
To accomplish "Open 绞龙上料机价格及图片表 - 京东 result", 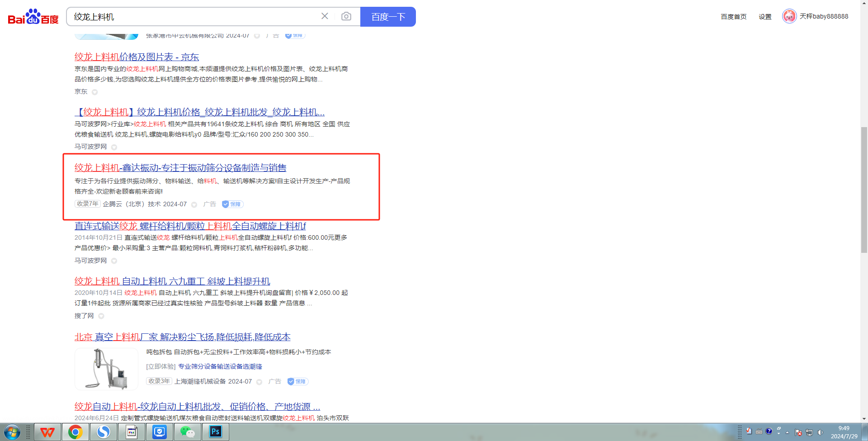I will coord(137,57).
